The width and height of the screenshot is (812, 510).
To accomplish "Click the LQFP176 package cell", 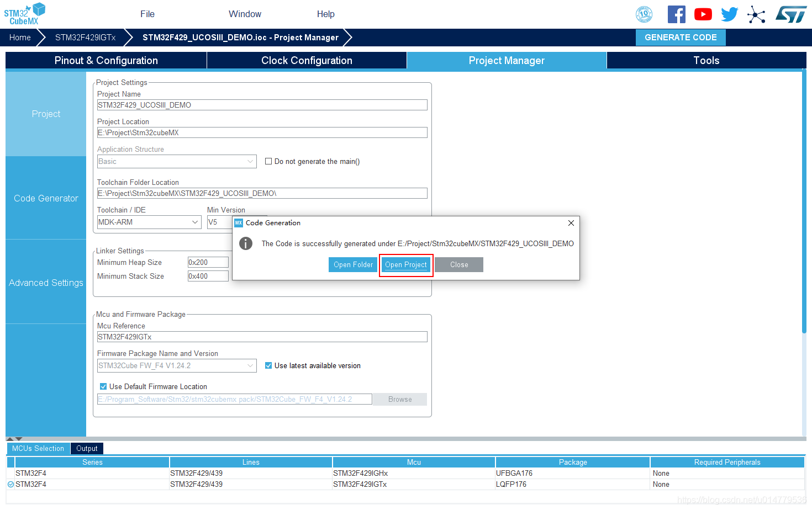I will (573, 485).
